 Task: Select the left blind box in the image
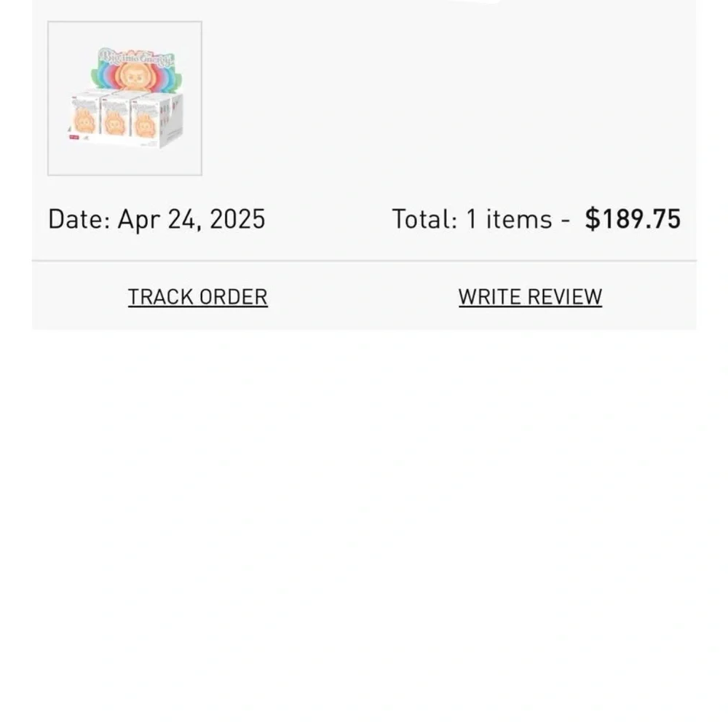[x=86, y=116]
